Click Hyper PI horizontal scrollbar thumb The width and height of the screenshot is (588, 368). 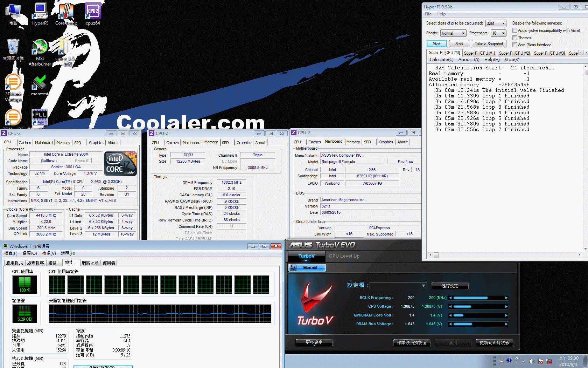pos(436,255)
